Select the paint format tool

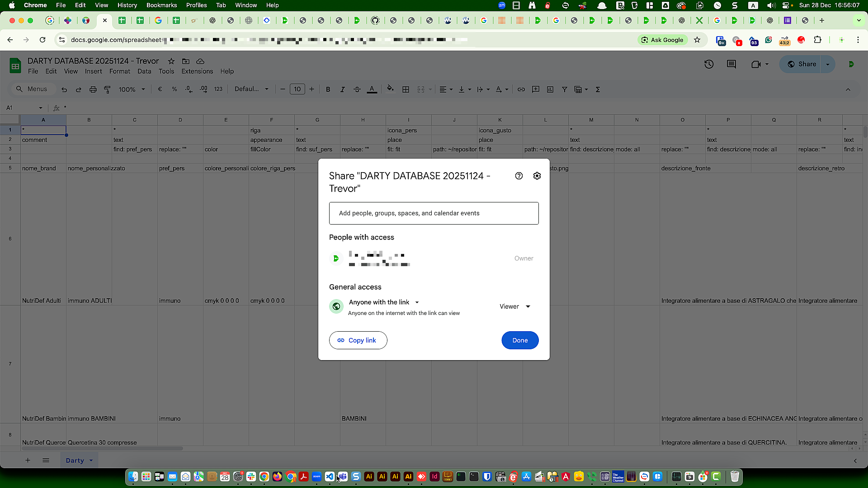pyautogui.click(x=108, y=89)
